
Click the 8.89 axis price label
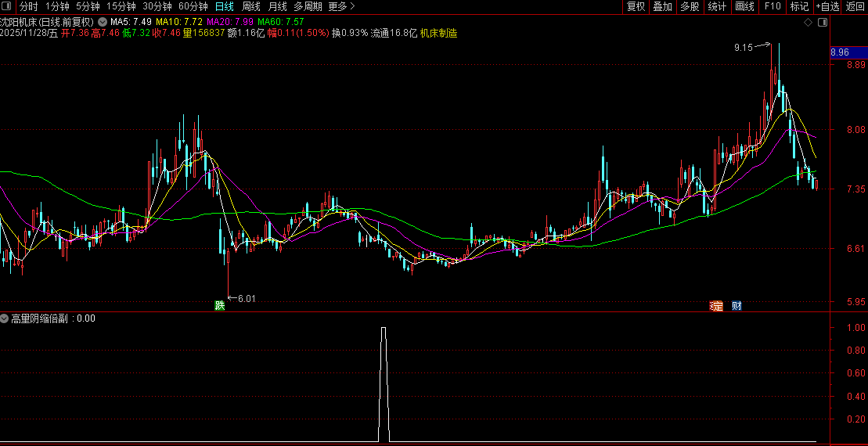[x=855, y=65]
